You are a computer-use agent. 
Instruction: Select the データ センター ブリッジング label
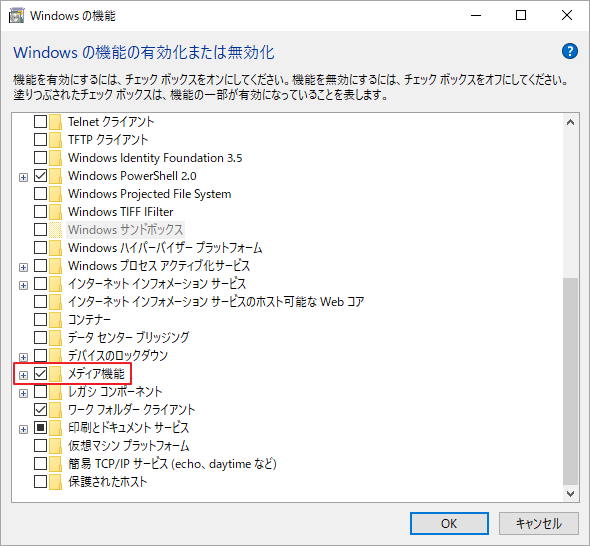(x=128, y=338)
